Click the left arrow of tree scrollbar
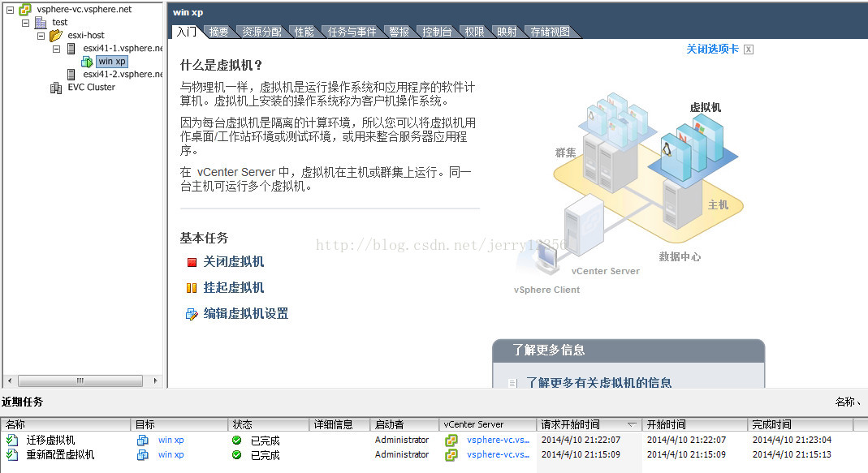Viewport: 868px width, 473px height. (10, 381)
